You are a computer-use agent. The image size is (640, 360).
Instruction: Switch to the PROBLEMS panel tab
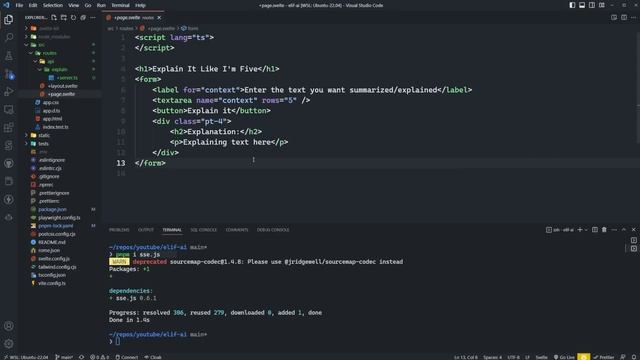119,230
